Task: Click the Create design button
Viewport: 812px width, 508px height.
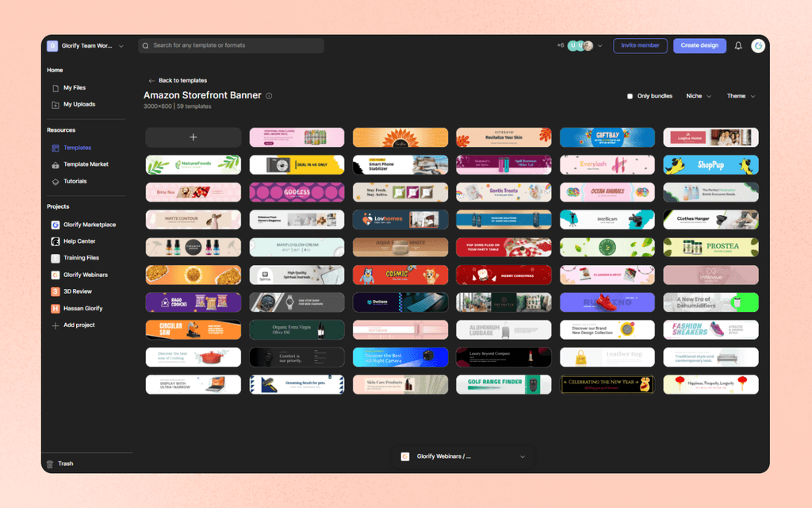Action: pyautogui.click(x=699, y=46)
